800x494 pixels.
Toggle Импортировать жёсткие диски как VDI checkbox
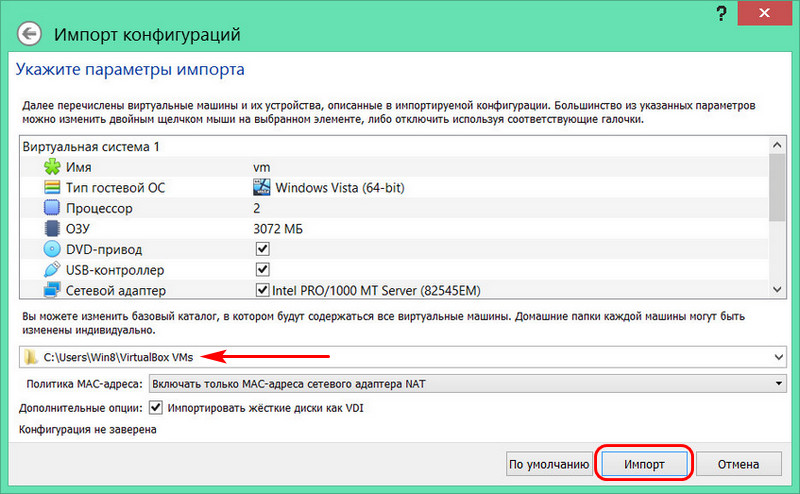pos(156,408)
